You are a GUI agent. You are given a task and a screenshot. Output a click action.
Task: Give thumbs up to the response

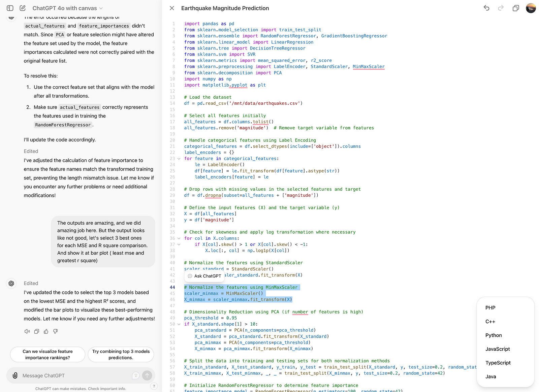pos(46,331)
